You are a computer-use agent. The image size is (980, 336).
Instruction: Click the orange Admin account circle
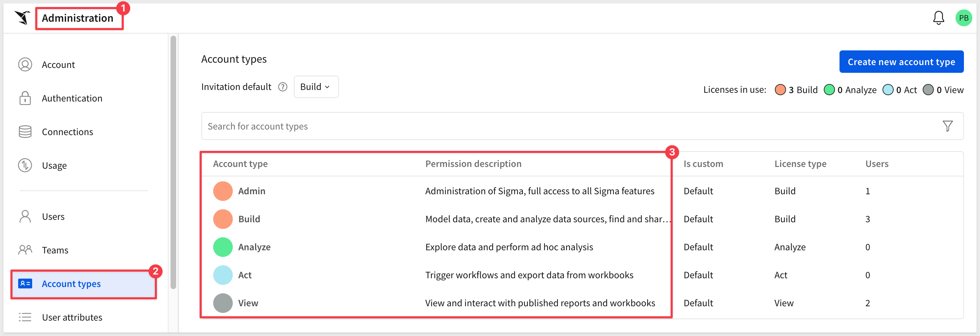pos(223,191)
